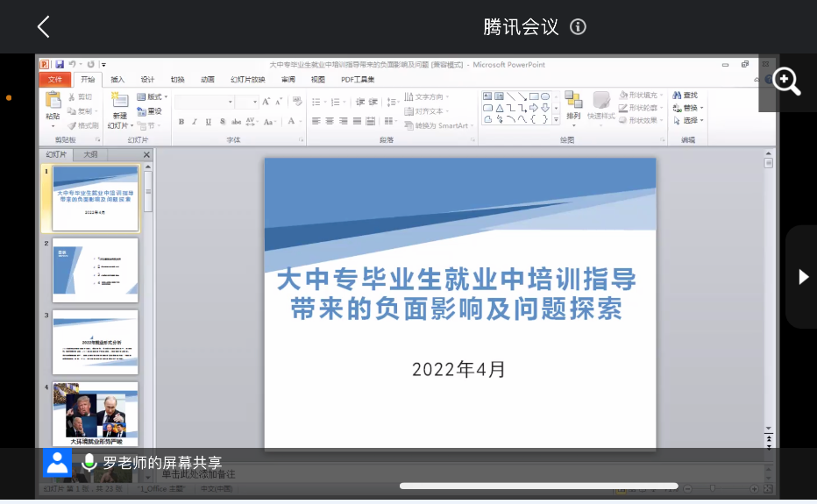Click 转换为 SmartArt button
817x504 pixels.
(439, 125)
